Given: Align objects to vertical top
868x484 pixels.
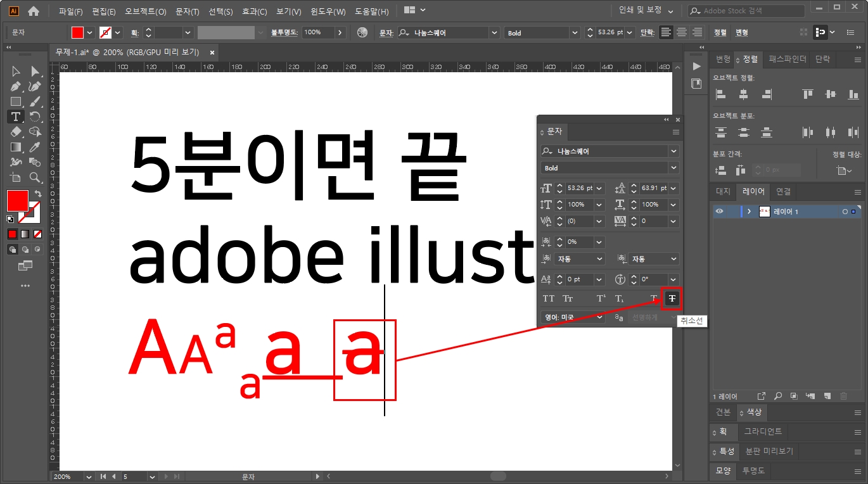Looking at the screenshot, I should point(807,94).
